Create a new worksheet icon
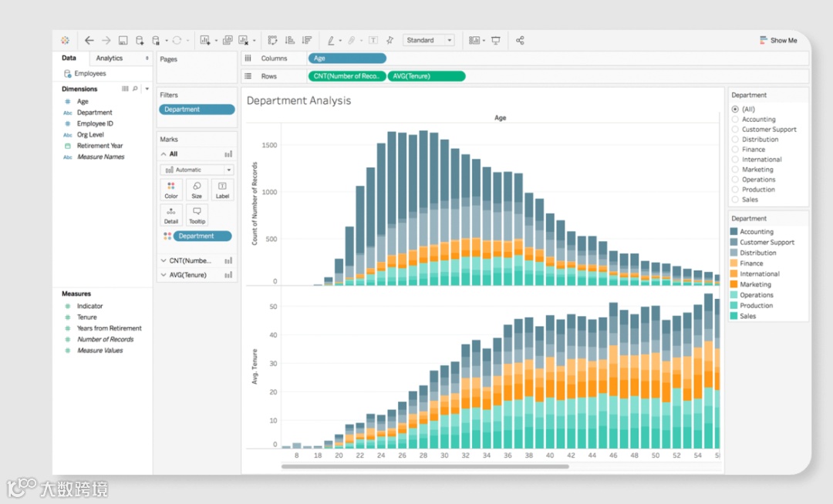The width and height of the screenshot is (833, 504). pos(205,40)
